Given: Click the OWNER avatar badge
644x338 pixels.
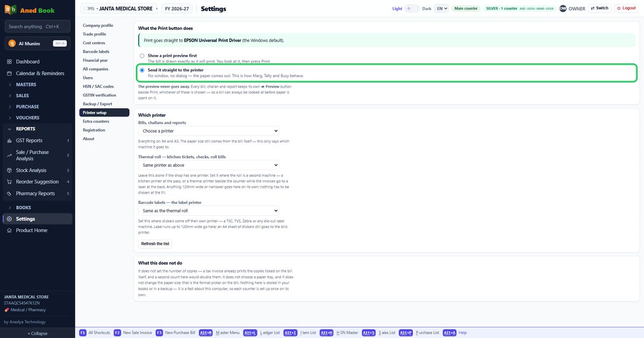Looking at the screenshot, I should pos(563,8).
